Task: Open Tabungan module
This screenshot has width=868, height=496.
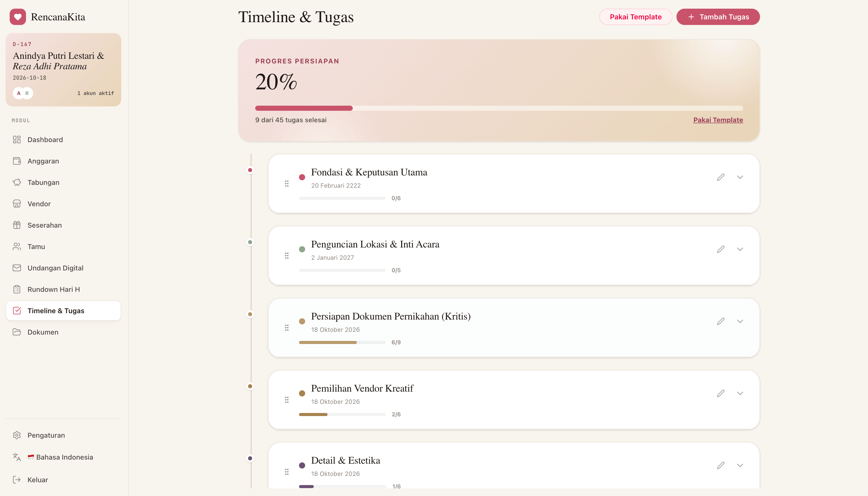Action: [x=63, y=182]
